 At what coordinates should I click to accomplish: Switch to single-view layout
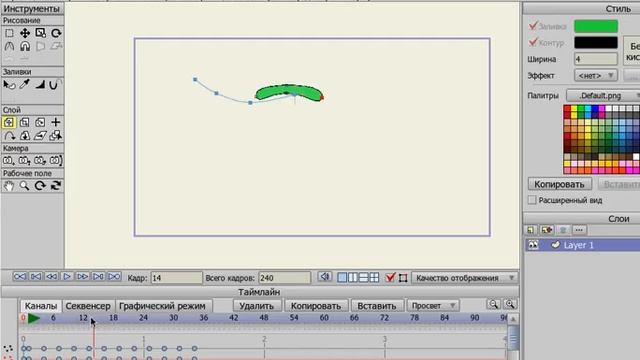point(342,278)
